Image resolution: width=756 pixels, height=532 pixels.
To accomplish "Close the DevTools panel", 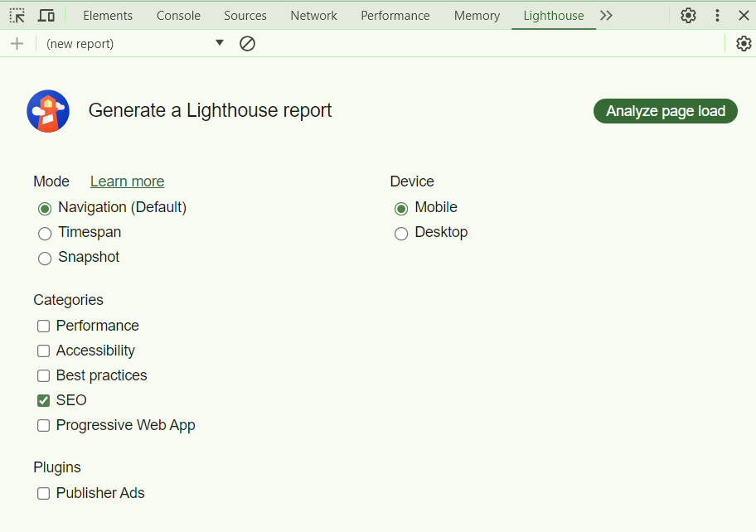I will [x=744, y=16].
